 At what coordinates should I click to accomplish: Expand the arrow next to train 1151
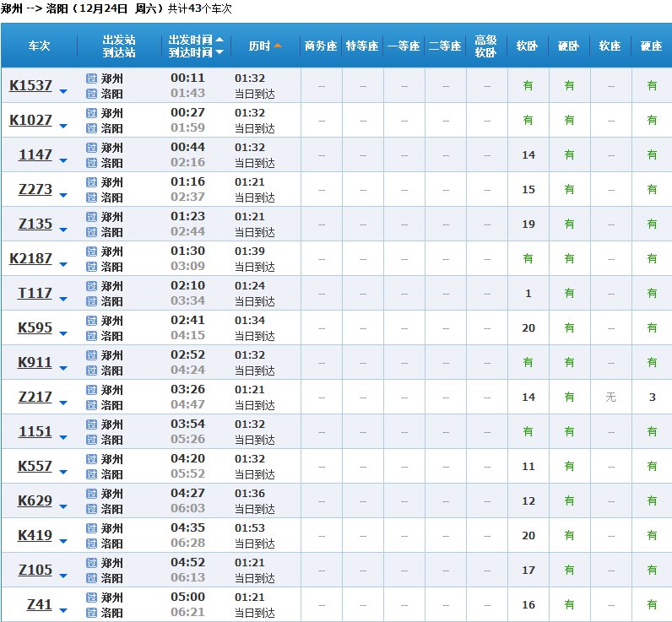[63, 438]
